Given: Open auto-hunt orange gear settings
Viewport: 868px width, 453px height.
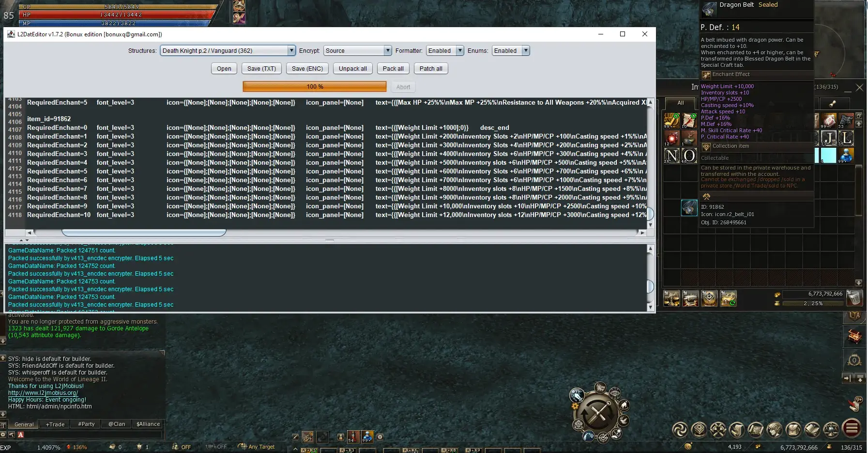Looking at the screenshot, I should coord(575,406).
